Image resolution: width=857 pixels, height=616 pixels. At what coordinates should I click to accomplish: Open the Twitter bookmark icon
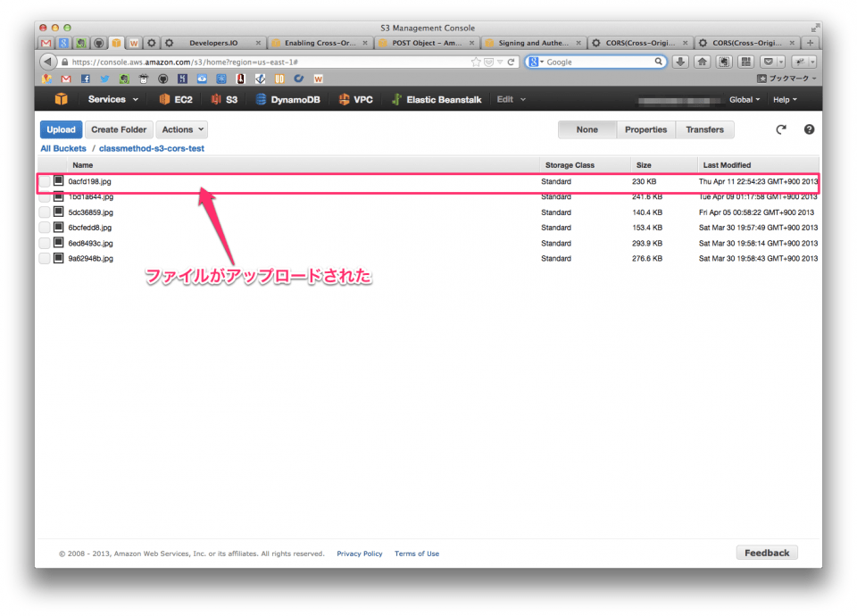pos(104,79)
